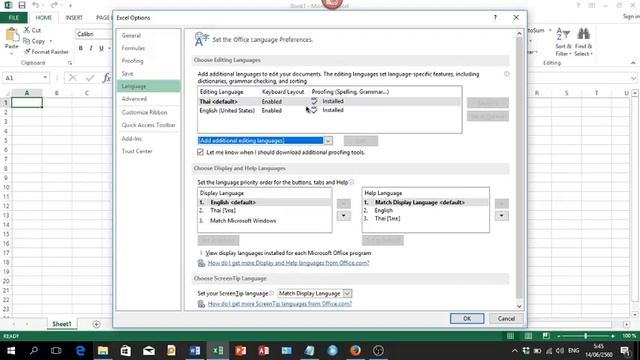Select English <default> in Display Language list
Screen dimensions: 640x360
pyautogui.click(x=264, y=202)
